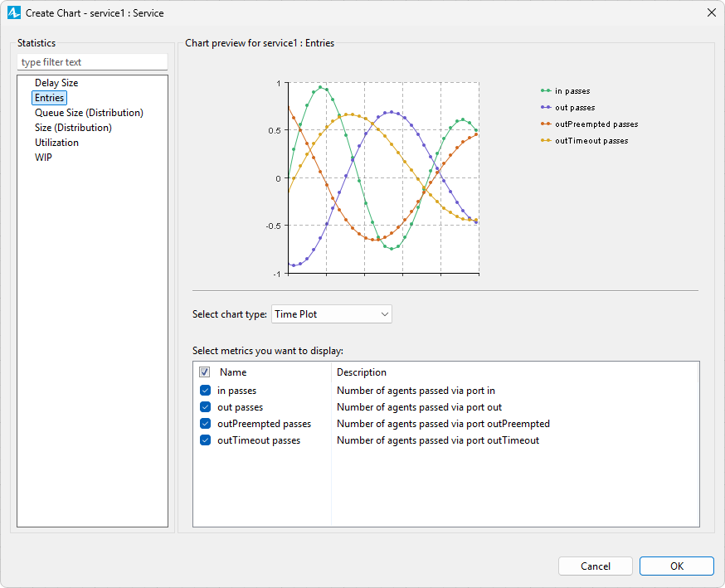Image resolution: width=725 pixels, height=588 pixels.
Task: Uncheck the 'in passes' metric
Action: (205, 391)
